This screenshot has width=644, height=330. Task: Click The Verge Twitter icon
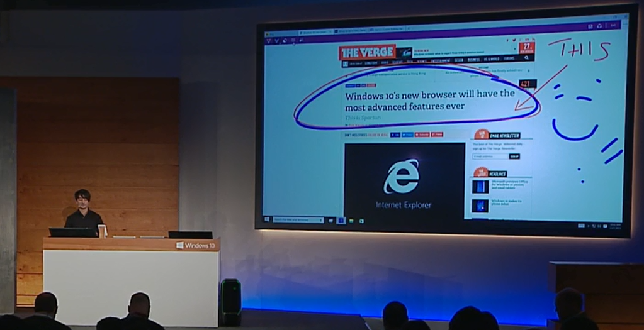[514, 40]
